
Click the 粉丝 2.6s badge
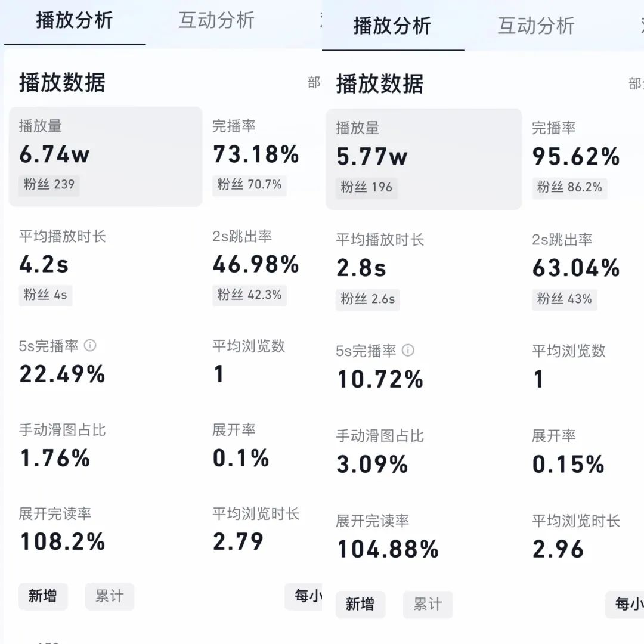(x=368, y=299)
